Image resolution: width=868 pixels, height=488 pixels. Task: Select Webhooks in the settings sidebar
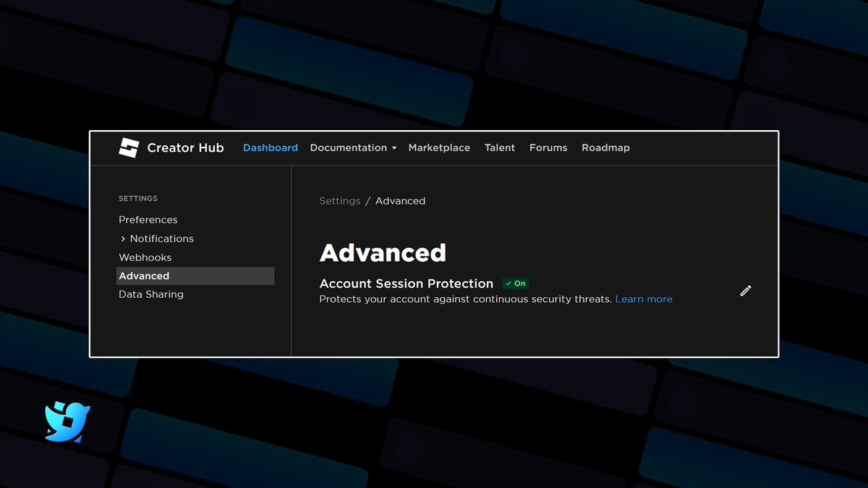click(145, 257)
